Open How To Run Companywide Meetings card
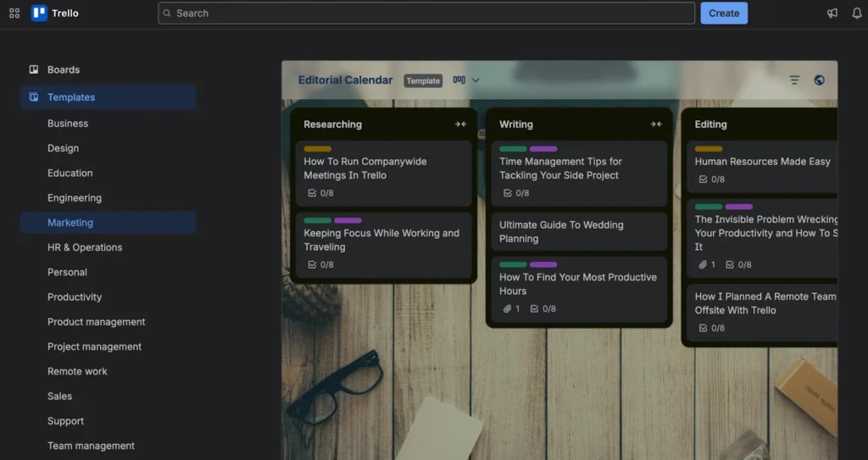 [x=384, y=174]
